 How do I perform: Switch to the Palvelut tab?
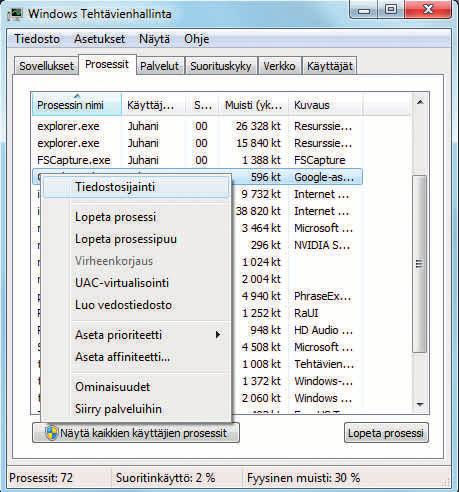point(159,66)
